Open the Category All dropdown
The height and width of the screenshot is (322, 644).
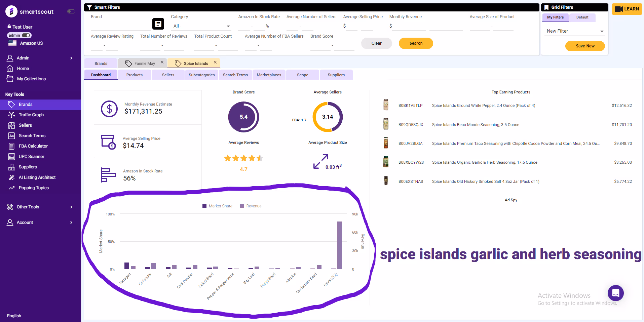tap(200, 26)
